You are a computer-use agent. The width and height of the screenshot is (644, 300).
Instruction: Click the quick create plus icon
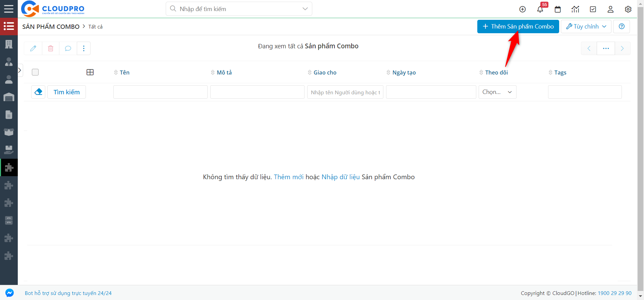[523, 9]
